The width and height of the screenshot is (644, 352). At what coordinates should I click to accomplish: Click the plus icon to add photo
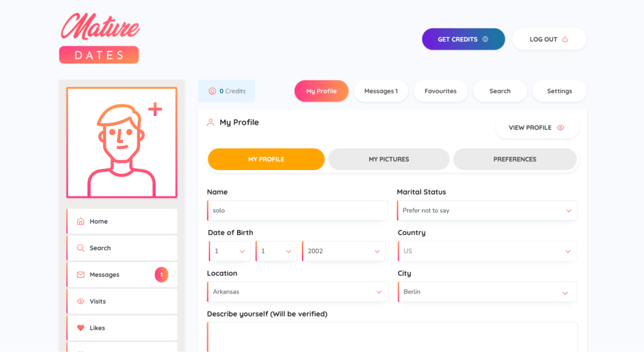pyautogui.click(x=155, y=110)
